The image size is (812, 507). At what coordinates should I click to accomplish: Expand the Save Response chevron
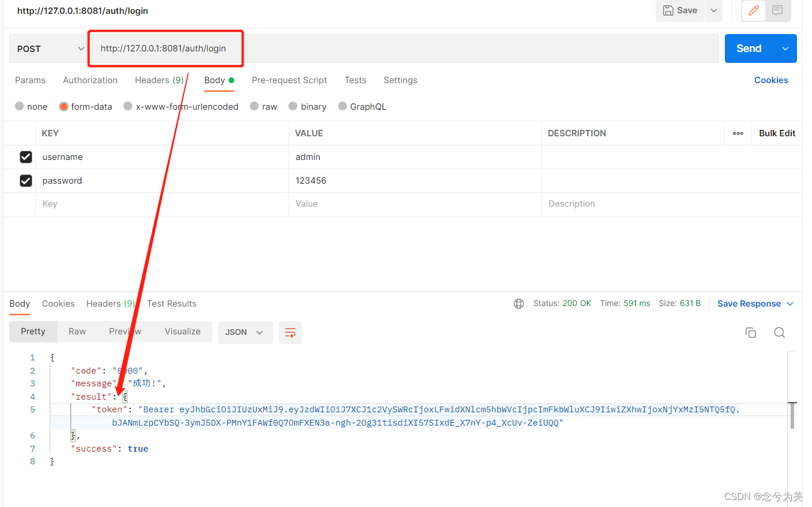[790, 304]
